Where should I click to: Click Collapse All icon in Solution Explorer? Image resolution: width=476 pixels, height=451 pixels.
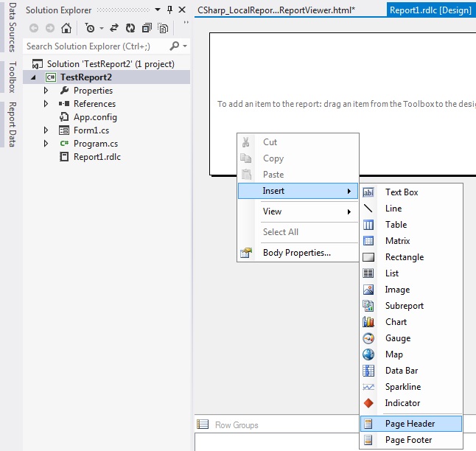tap(147, 28)
